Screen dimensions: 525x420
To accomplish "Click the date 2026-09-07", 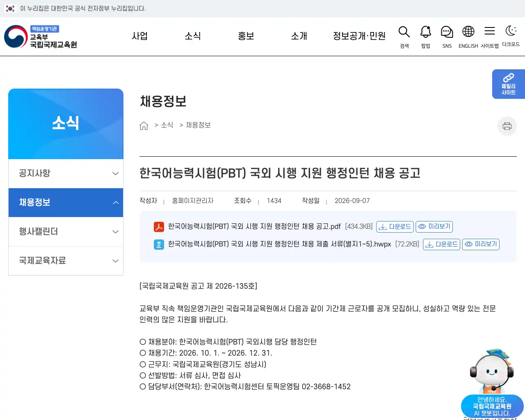I will 352,201.
